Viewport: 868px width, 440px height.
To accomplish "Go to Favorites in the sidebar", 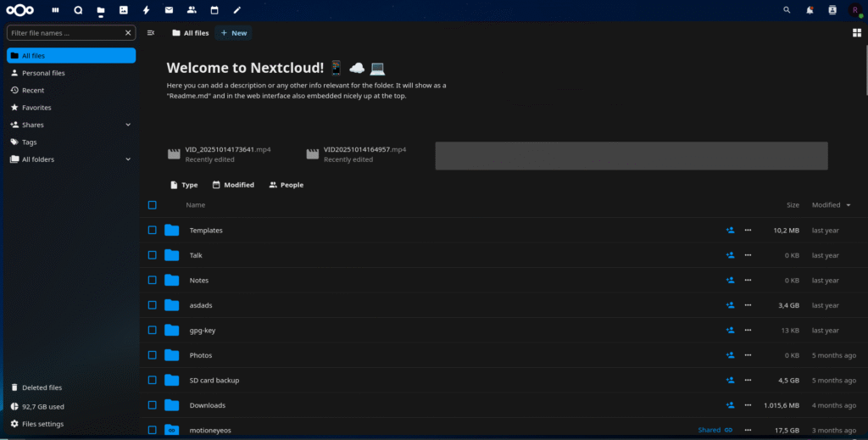I will tap(36, 108).
